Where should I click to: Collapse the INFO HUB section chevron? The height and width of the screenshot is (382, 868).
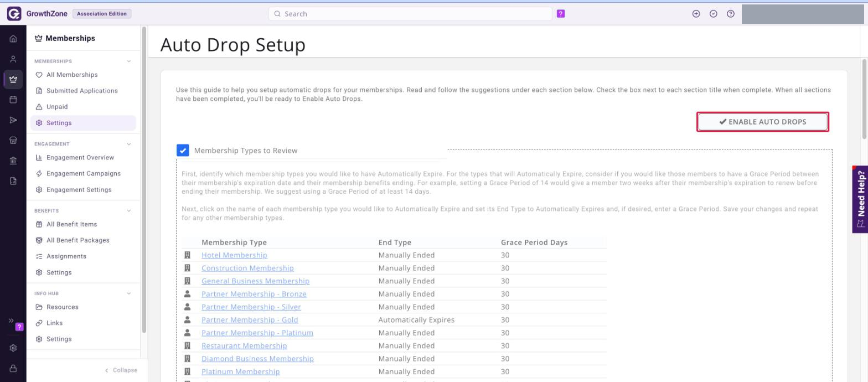[129, 293]
